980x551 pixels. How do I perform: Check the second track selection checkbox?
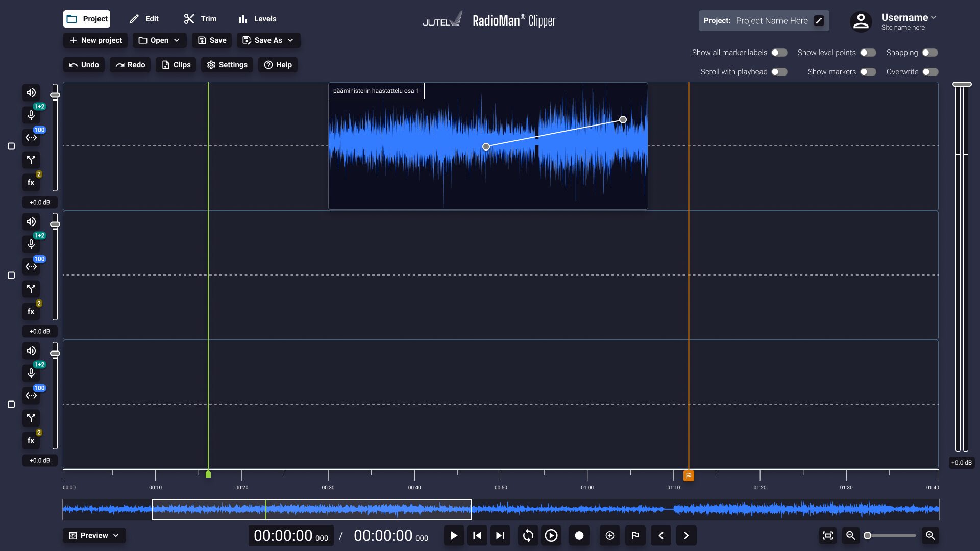tap(11, 275)
